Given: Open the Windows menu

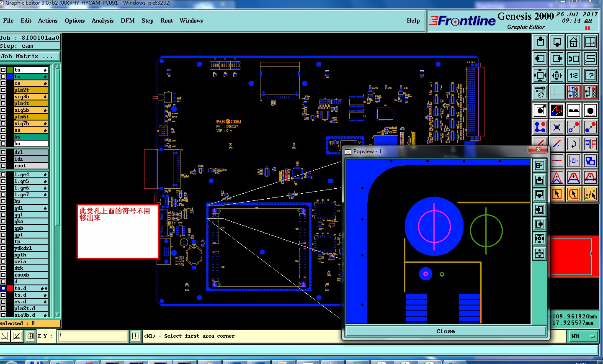Looking at the screenshot, I should (191, 21).
